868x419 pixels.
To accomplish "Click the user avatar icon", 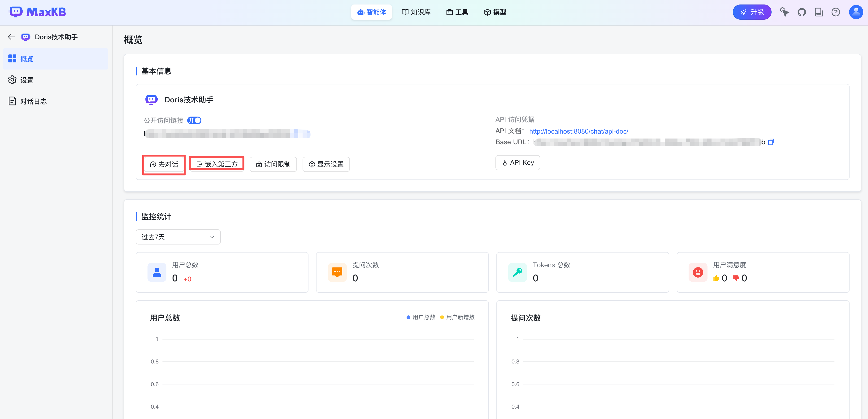I will [x=856, y=13].
